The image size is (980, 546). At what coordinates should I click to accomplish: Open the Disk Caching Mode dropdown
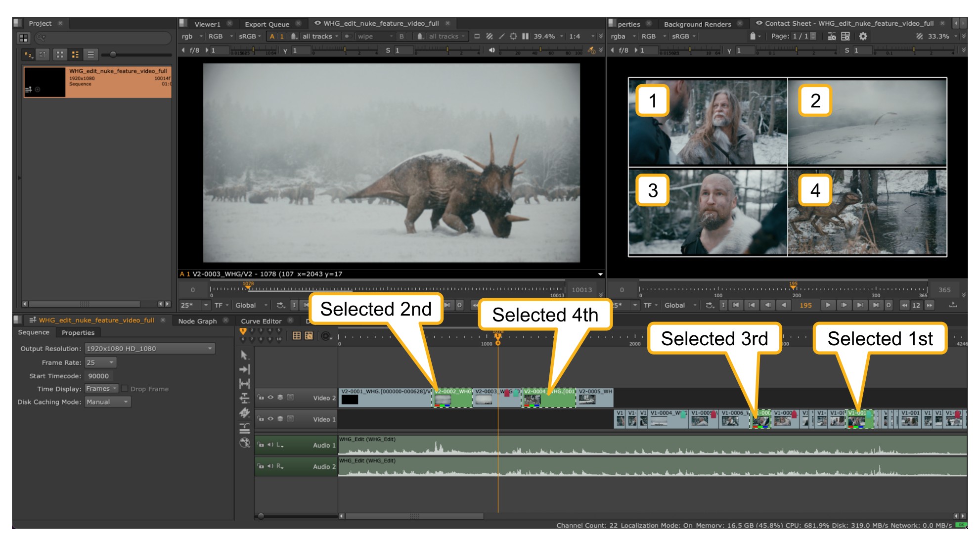click(x=107, y=402)
